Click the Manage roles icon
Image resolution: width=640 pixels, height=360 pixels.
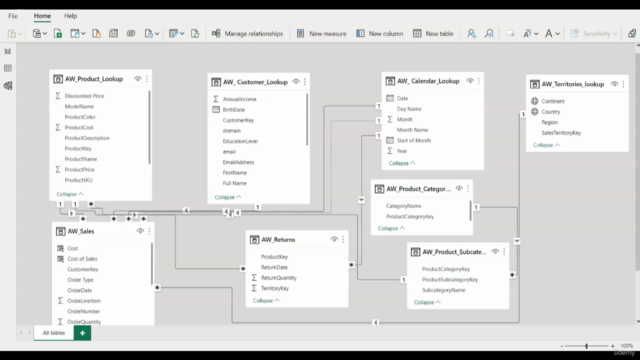click(x=471, y=33)
